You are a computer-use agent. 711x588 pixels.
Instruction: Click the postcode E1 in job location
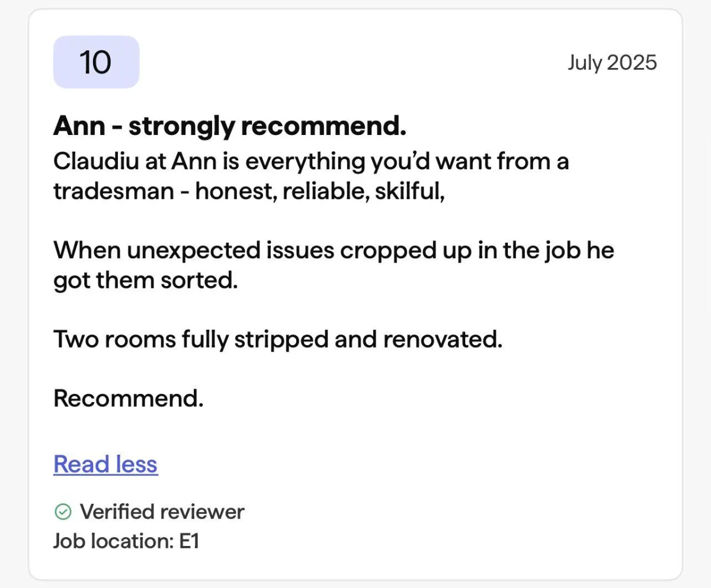pyautogui.click(x=189, y=541)
